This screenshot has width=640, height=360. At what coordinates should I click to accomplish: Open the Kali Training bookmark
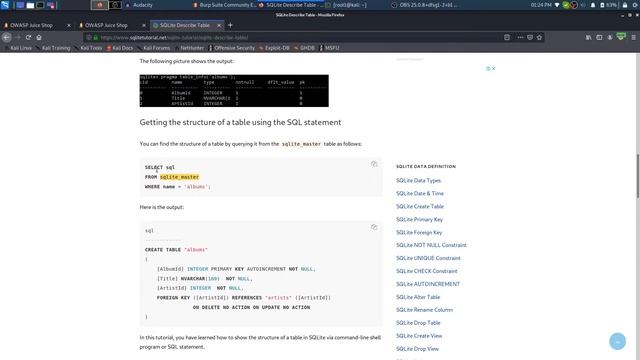point(53,48)
